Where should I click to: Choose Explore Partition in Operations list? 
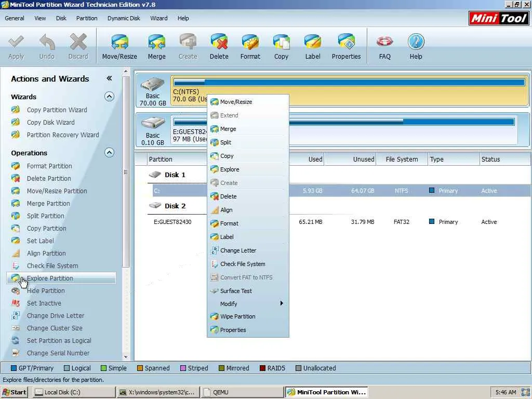(61, 278)
